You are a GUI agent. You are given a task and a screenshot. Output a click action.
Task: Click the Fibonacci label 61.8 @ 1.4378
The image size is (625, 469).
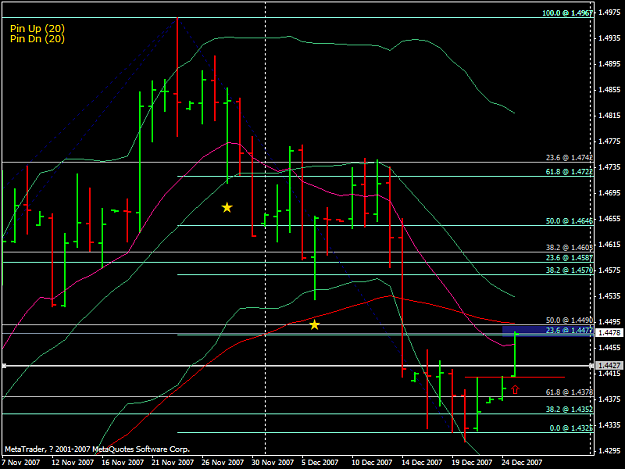569,392
